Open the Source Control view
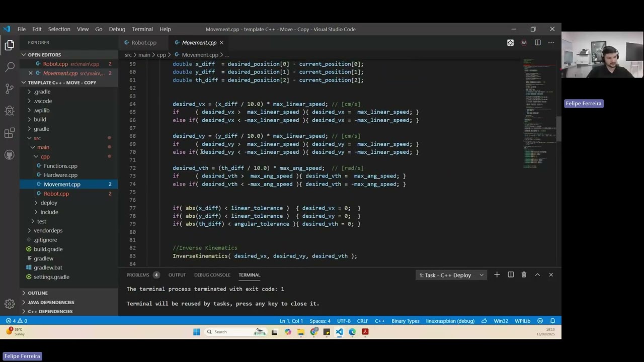 coord(10,89)
